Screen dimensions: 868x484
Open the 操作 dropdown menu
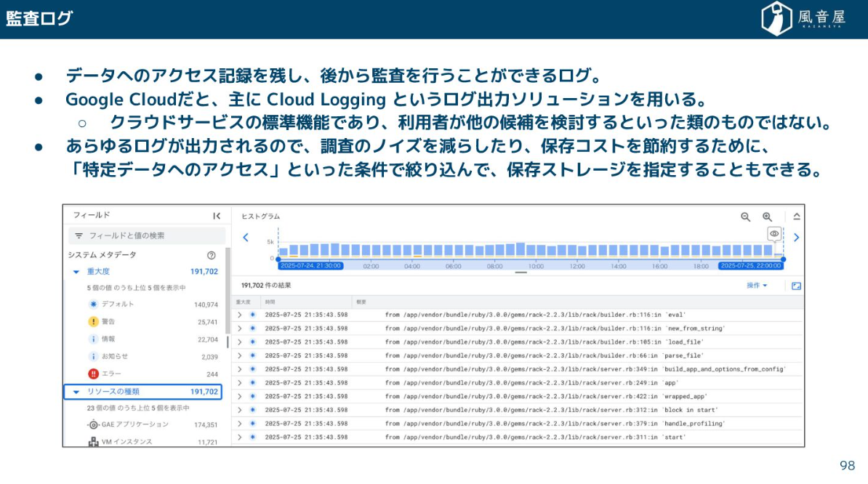[x=757, y=286]
